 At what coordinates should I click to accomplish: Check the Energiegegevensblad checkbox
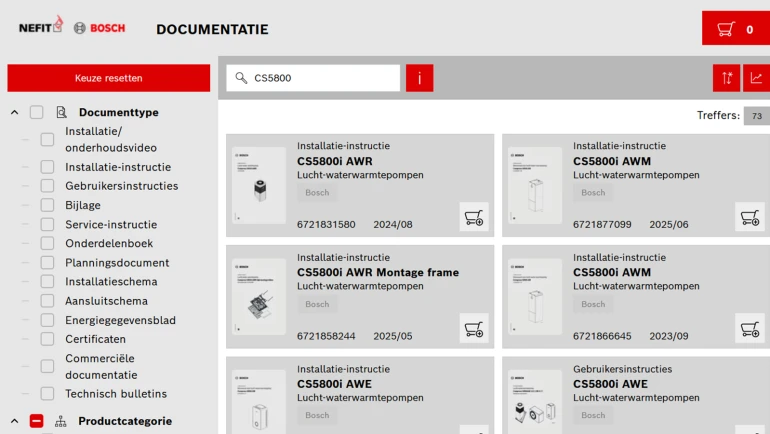point(47,320)
